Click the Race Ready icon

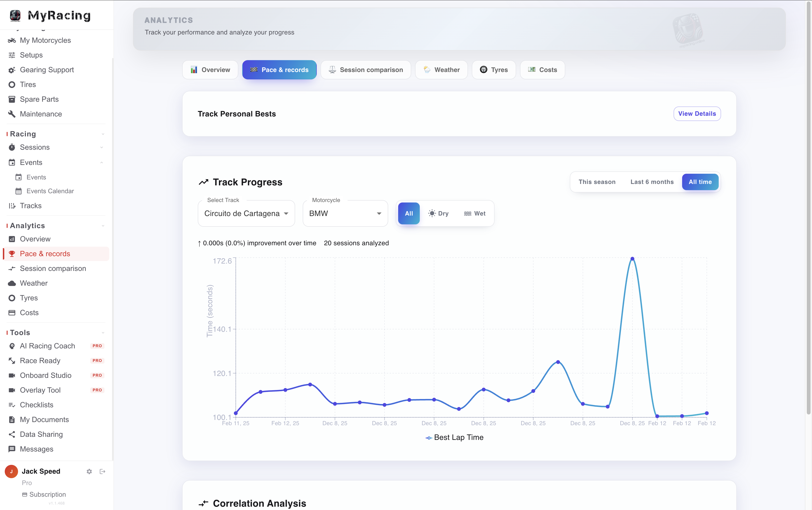pyautogui.click(x=12, y=361)
